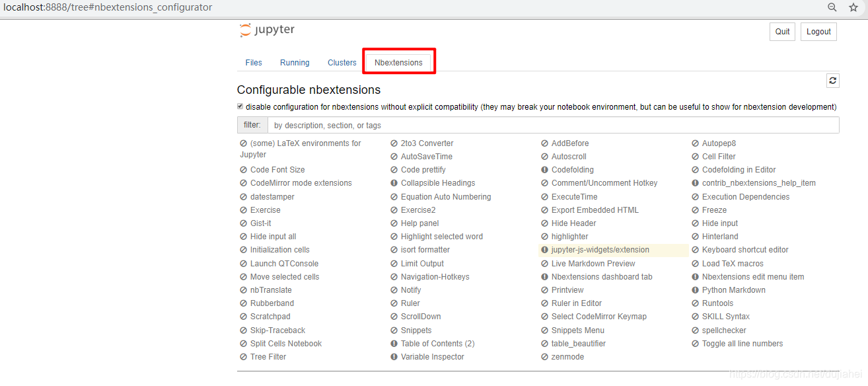
Task: Click the icon beside Python Markdown
Action: [696, 290]
